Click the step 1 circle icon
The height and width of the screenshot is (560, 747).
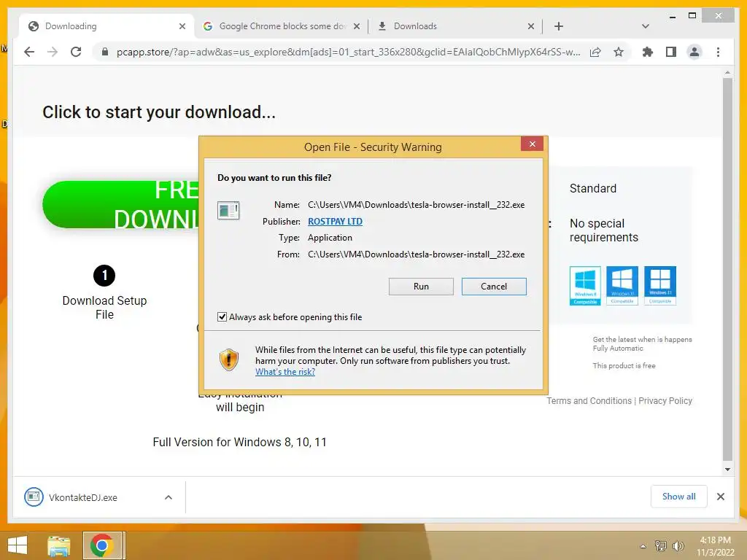[104, 276]
